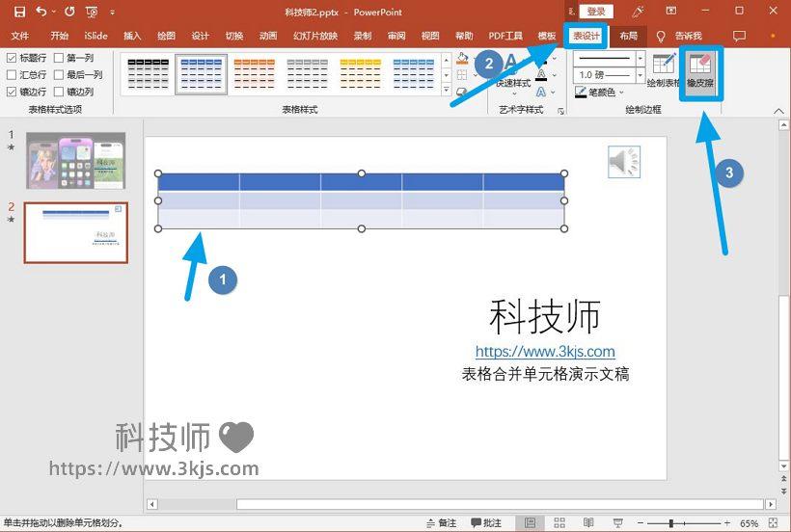791x532 pixels.
Task: Open WordArt Styles dialog launcher
Action: (561, 111)
